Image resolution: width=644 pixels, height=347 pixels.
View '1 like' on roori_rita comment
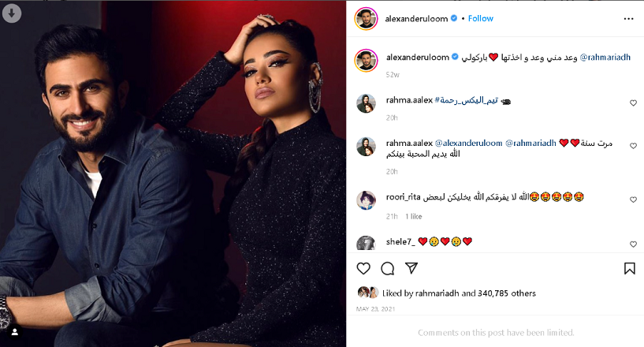[414, 216]
